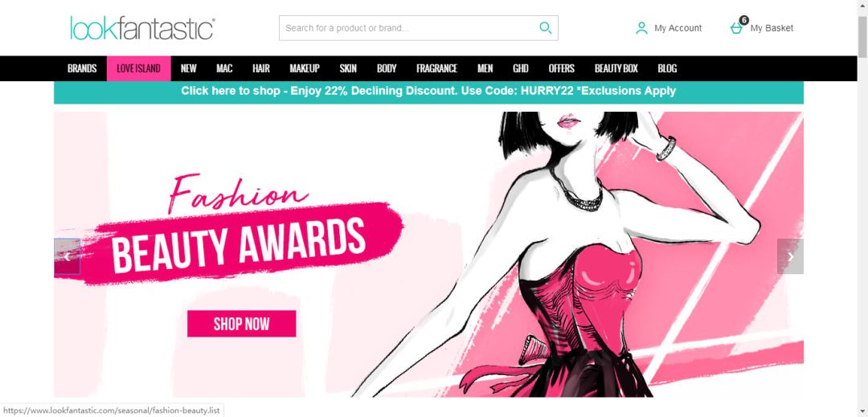Select the LOVE ISLAND tab
Screen dimensions: 868x417
point(138,68)
